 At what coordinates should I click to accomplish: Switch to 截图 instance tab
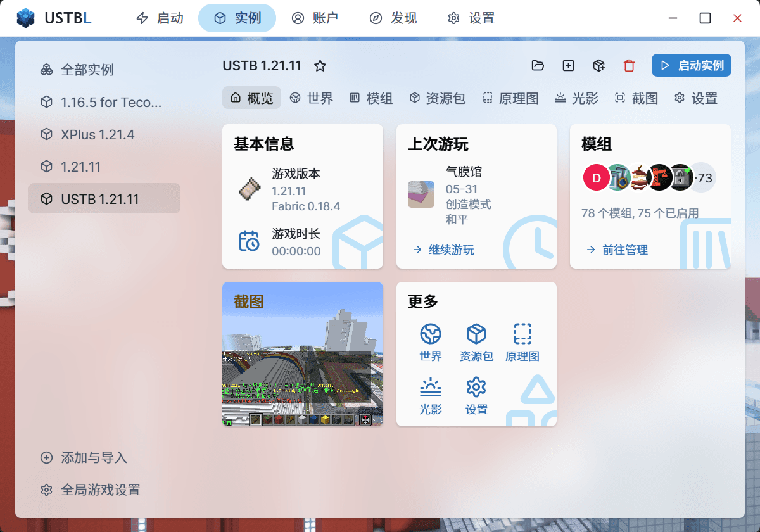point(636,98)
